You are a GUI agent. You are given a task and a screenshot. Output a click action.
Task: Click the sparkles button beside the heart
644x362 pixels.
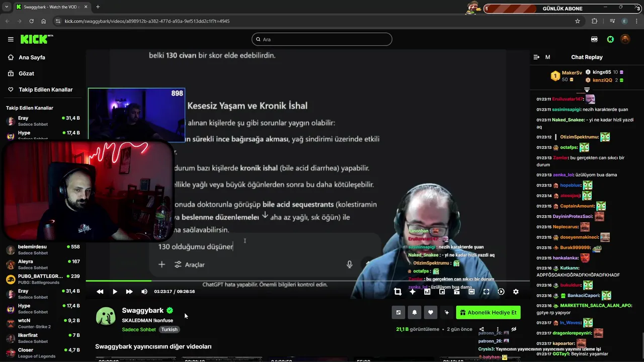(x=447, y=312)
